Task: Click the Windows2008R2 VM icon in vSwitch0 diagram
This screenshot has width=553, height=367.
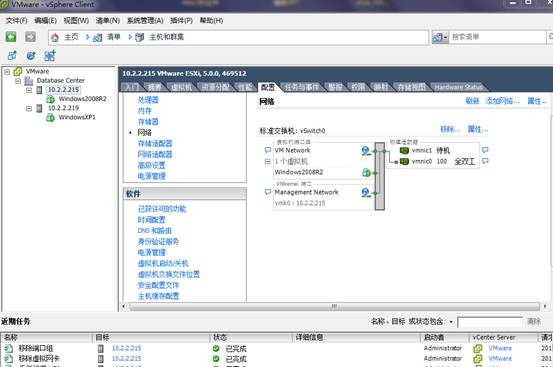Action: pos(366,172)
